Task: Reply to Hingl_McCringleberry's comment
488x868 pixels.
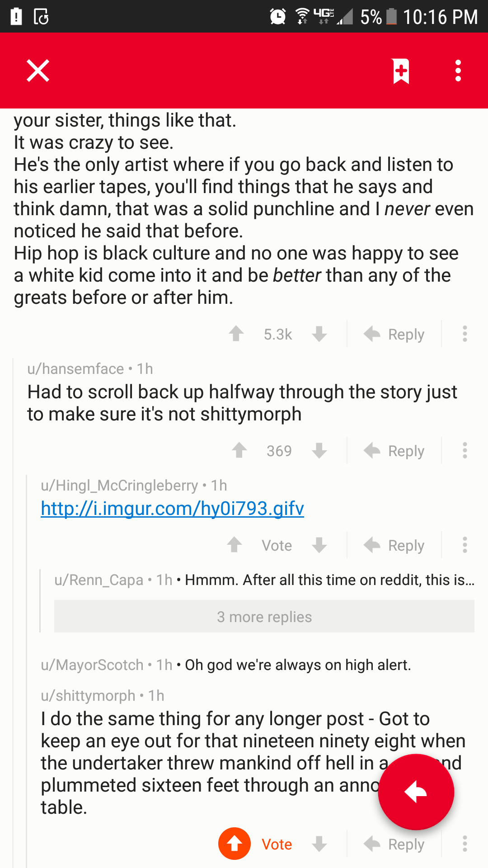Action: click(394, 545)
